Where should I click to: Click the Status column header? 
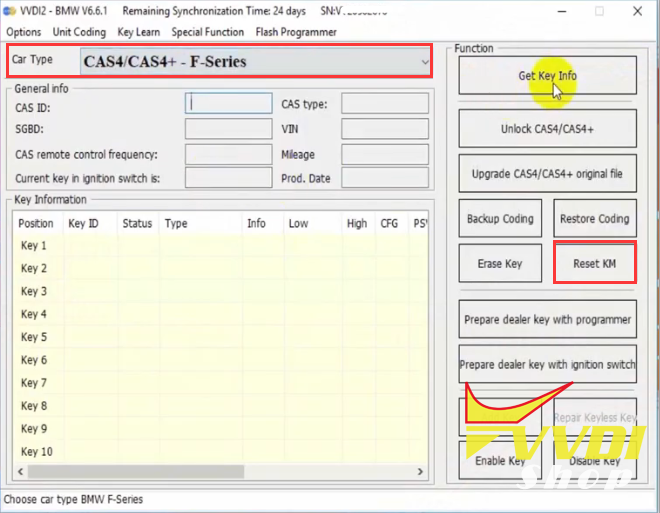(137, 224)
